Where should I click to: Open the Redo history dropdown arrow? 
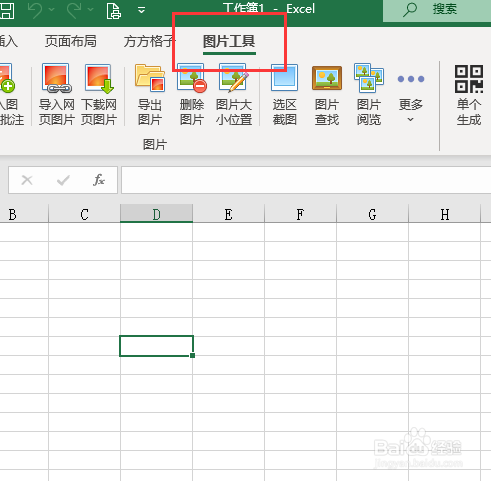pos(90,9)
